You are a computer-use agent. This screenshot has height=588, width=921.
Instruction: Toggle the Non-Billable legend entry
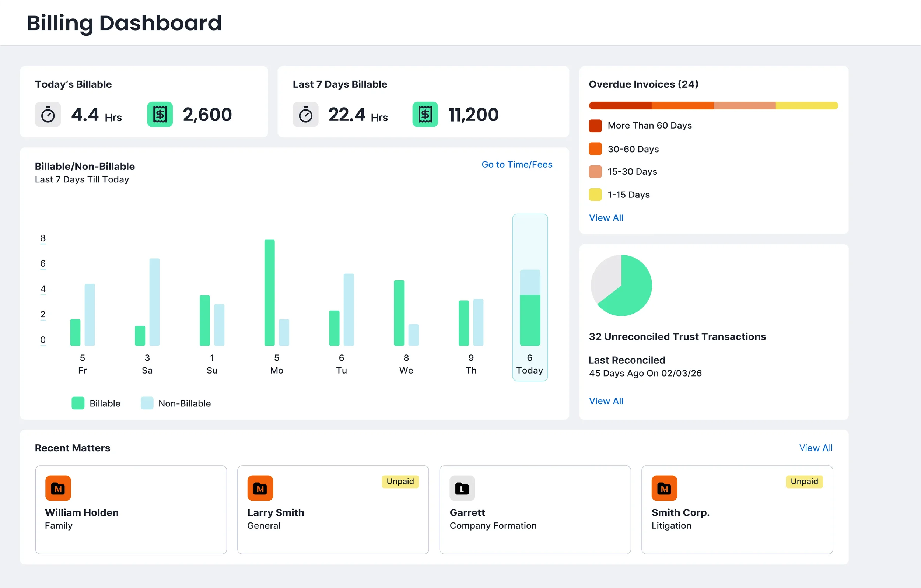(176, 403)
